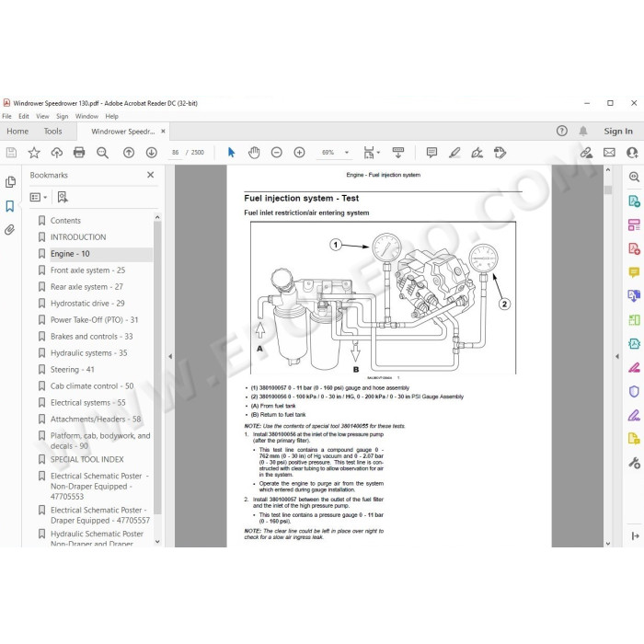Open fit page options
Screen dimensions: 644x644
click(372, 153)
